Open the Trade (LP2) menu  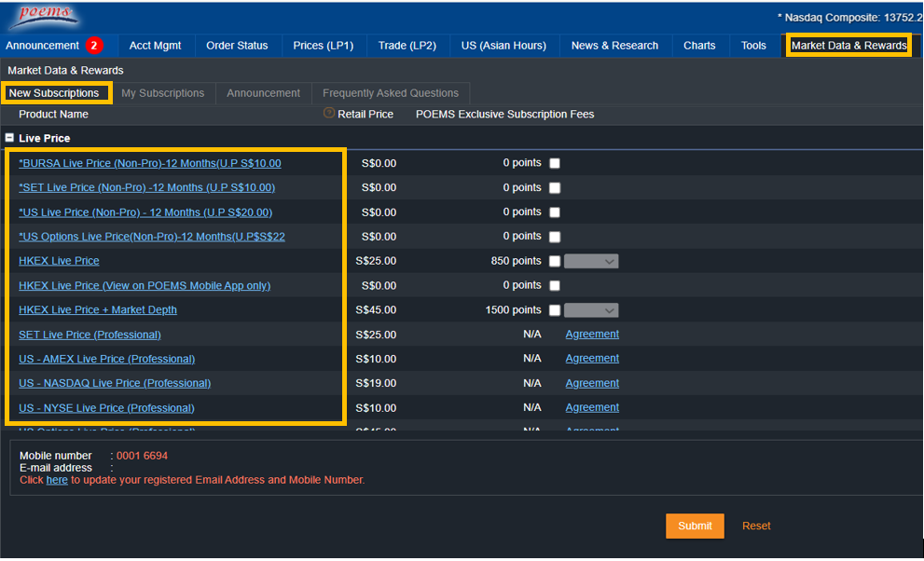click(407, 46)
